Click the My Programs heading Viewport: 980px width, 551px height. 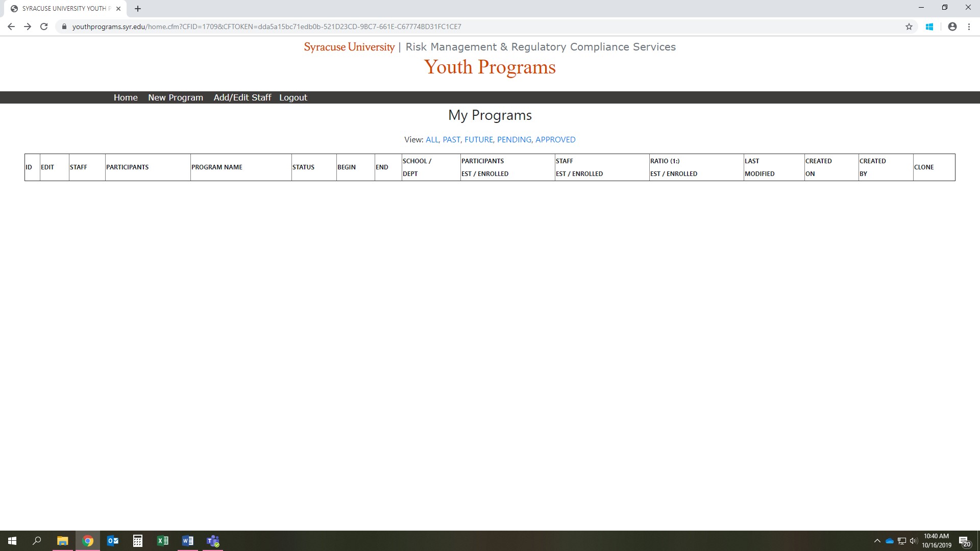point(490,115)
